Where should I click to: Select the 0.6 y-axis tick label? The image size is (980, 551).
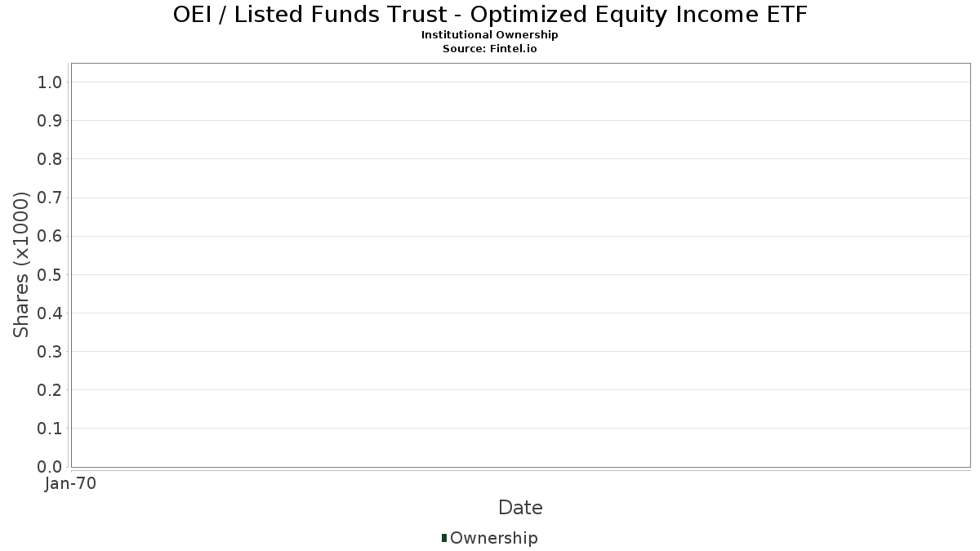(x=50, y=236)
